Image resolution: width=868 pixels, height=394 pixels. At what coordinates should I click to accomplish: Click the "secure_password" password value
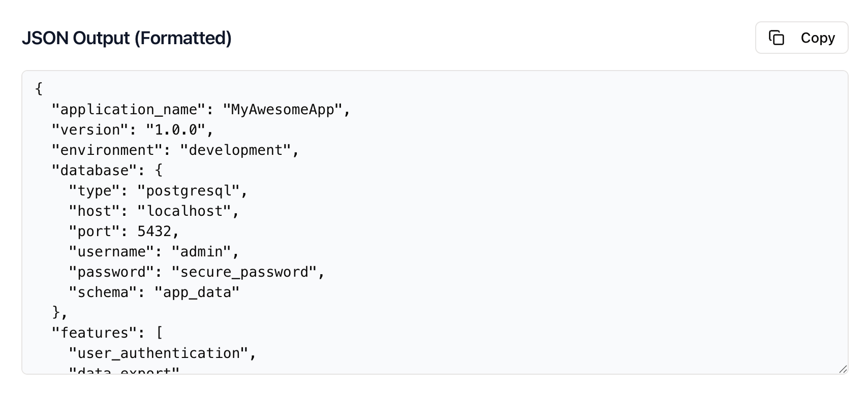247,272
